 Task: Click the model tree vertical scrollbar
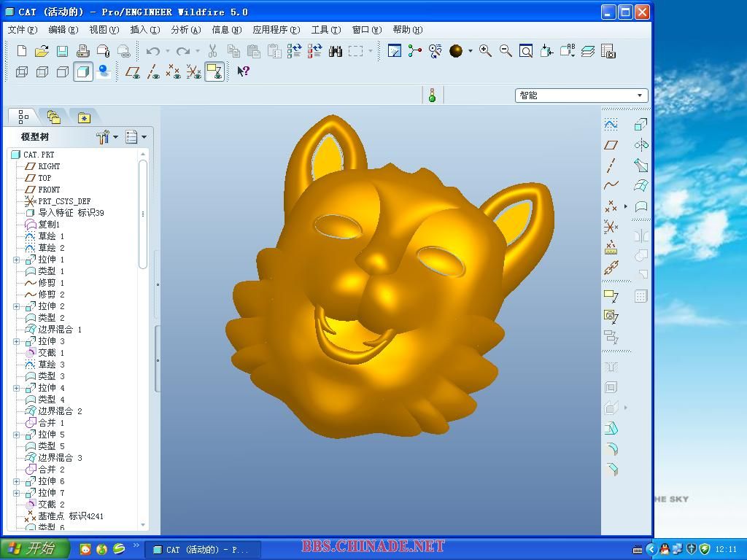pos(143,211)
